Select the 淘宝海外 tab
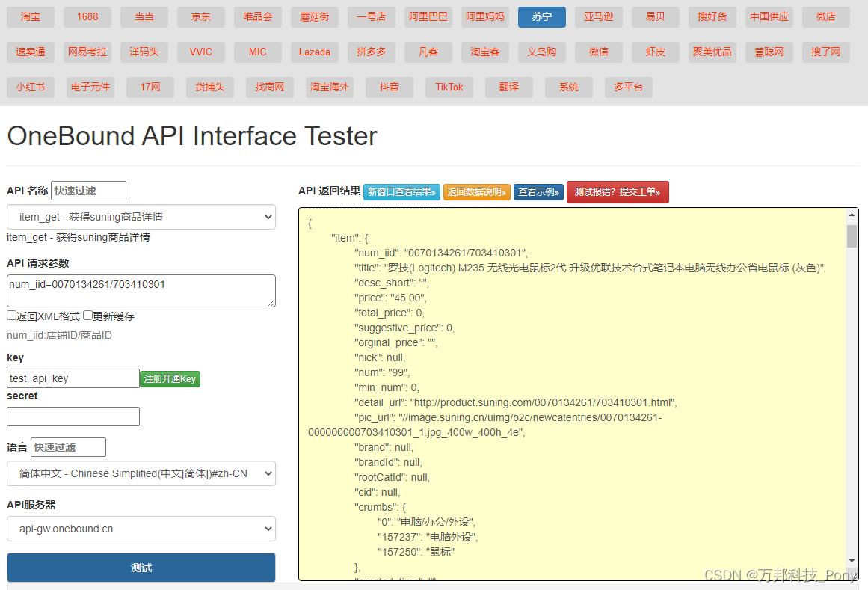 330,87
